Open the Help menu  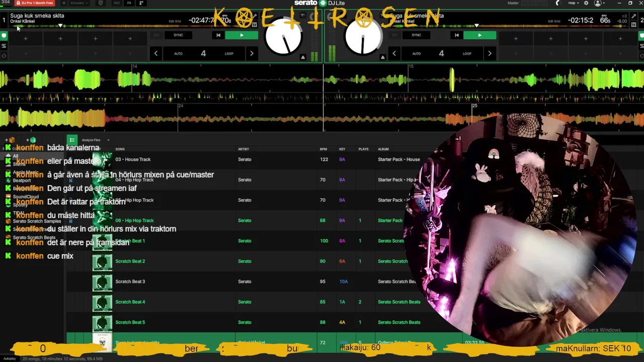tap(573, 3)
